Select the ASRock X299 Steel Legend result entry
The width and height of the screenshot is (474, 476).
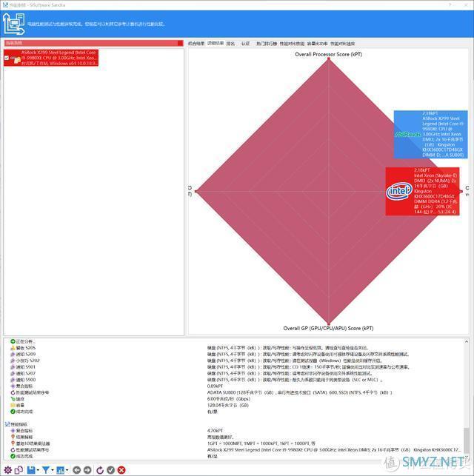click(x=51, y=58)
